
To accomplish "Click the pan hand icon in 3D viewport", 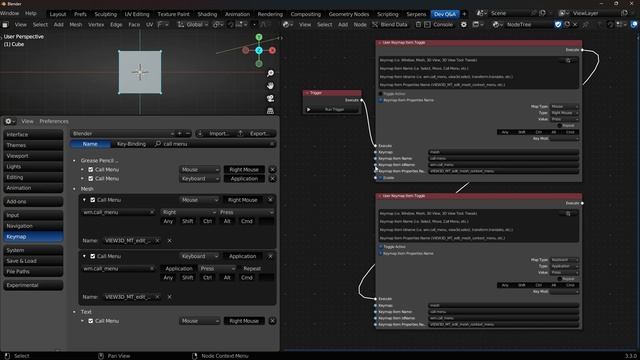I will [x=270, y=86].
